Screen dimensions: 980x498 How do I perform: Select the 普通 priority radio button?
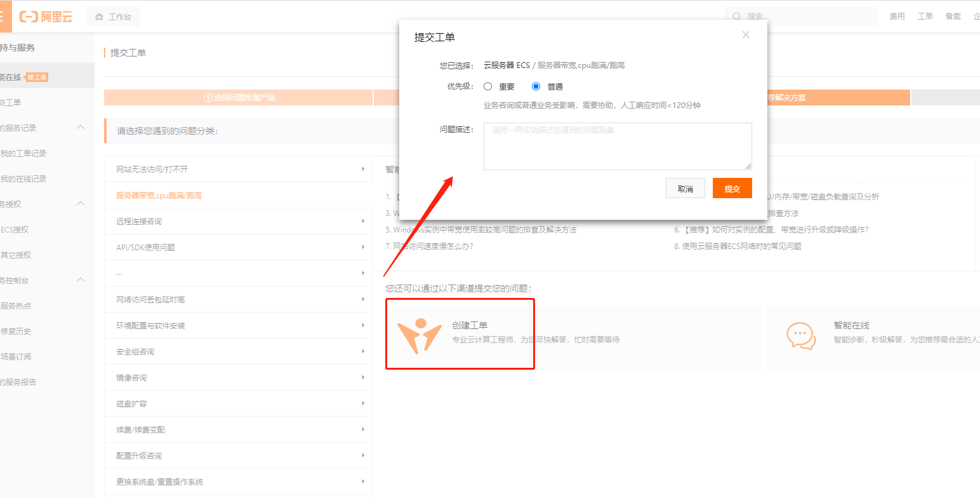536,86
